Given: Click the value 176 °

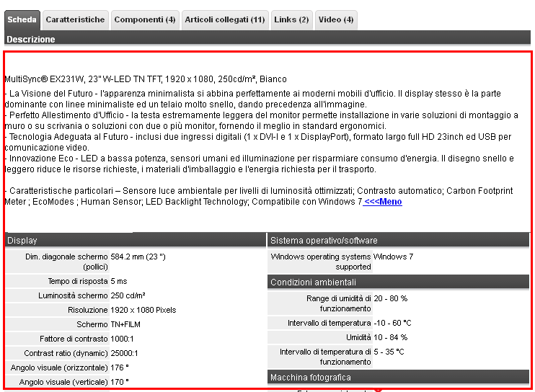Looking at the screenshot, I should pyautogui.click(x=120, y=367).
